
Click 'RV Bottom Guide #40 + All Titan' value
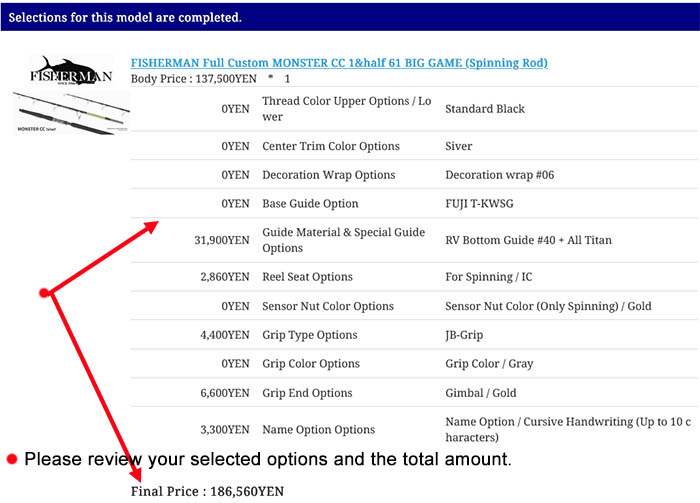click(x=528, y=240)
